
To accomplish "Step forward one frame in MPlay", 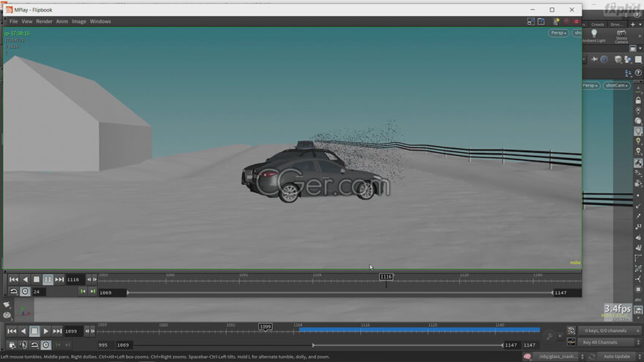I will pyautogui.click(x=94, y=279).
